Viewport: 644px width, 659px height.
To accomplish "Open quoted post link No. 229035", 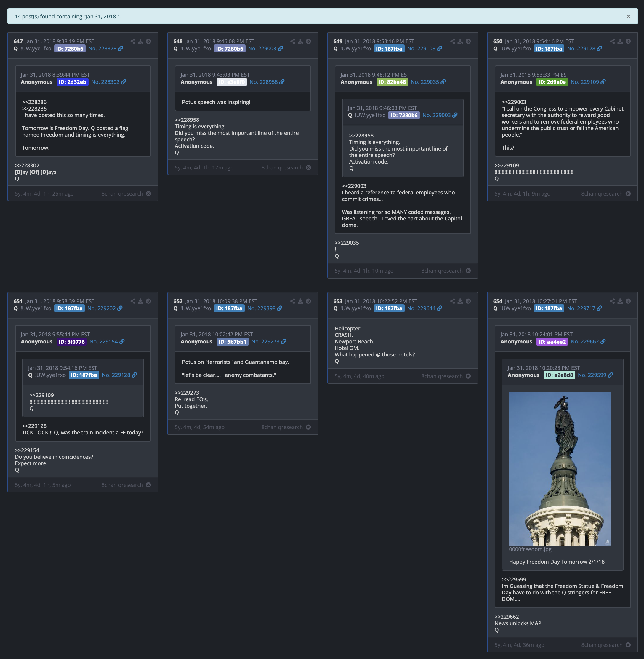I will click(428, 82).
